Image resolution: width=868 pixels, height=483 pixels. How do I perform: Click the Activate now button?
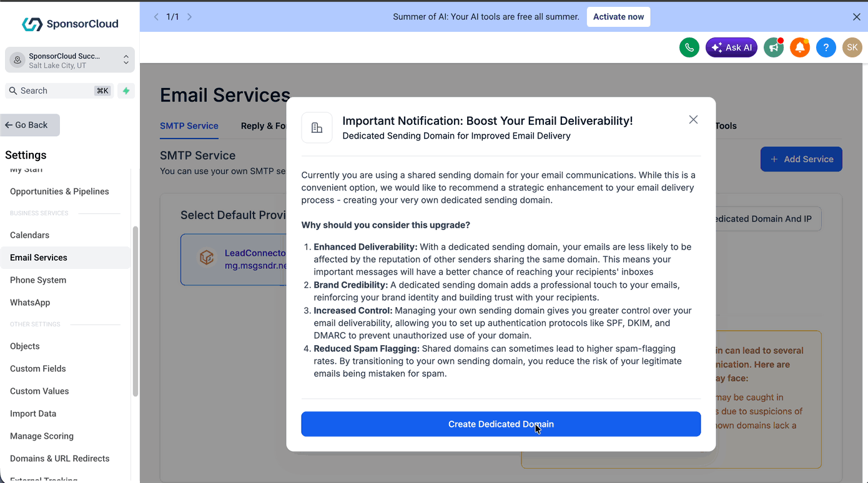pyautogui.click(x=618, y=17)
